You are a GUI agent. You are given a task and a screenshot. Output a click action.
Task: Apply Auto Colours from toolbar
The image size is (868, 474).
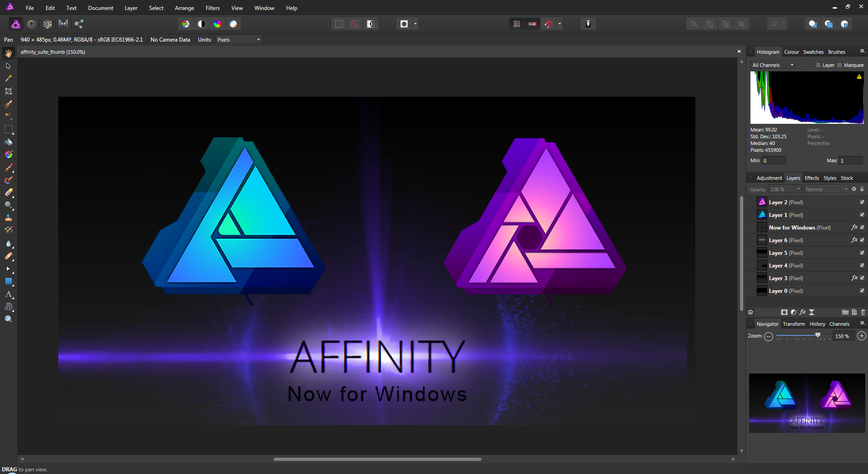coord(217,24)
